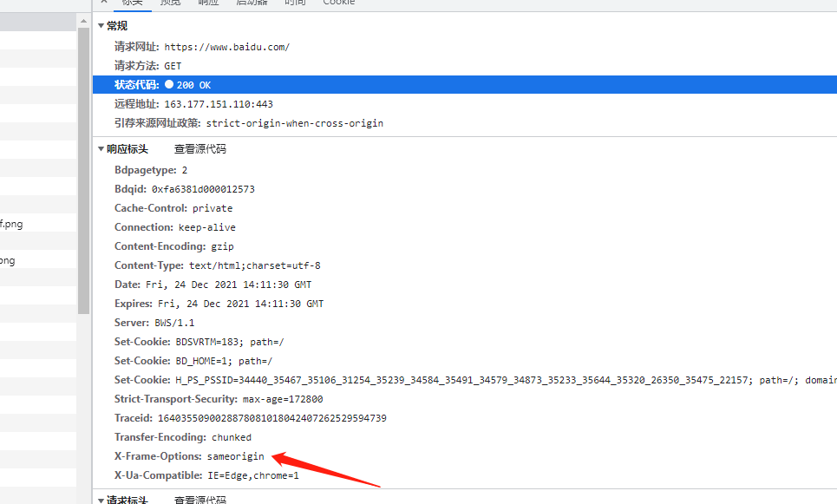Select the f.png request in list
This screenshot has width=837, height=504.
12,224
